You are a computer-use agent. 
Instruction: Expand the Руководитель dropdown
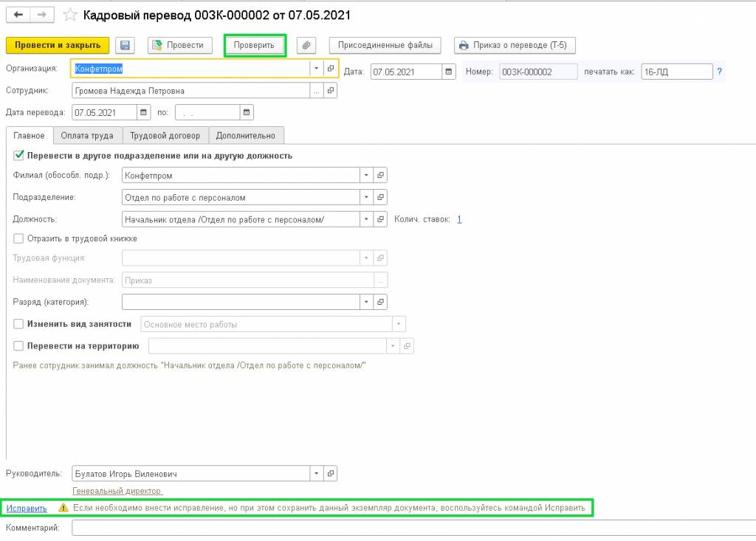click(317, 474)
